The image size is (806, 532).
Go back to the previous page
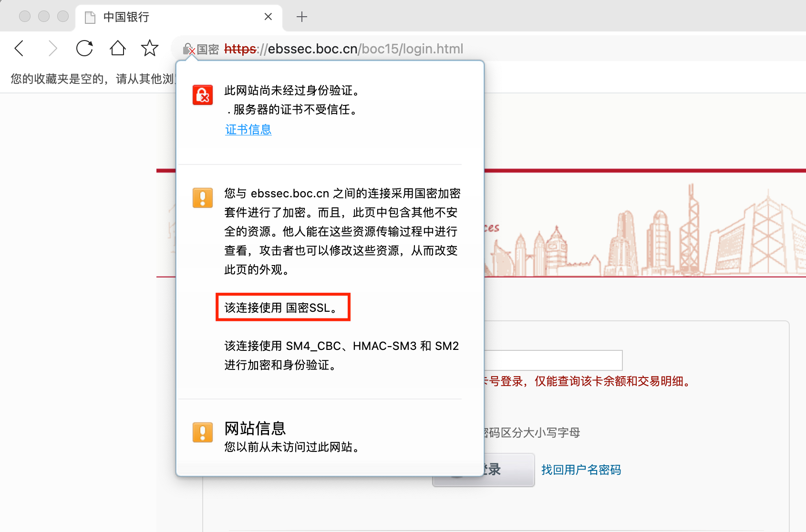point(20,49)
